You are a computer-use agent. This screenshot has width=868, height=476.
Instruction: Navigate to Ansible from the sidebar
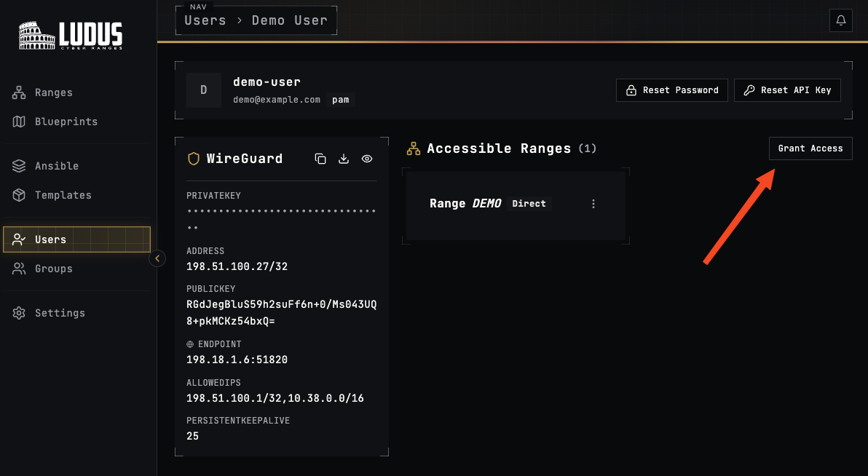pyautogui.click(x=56, y=166)
